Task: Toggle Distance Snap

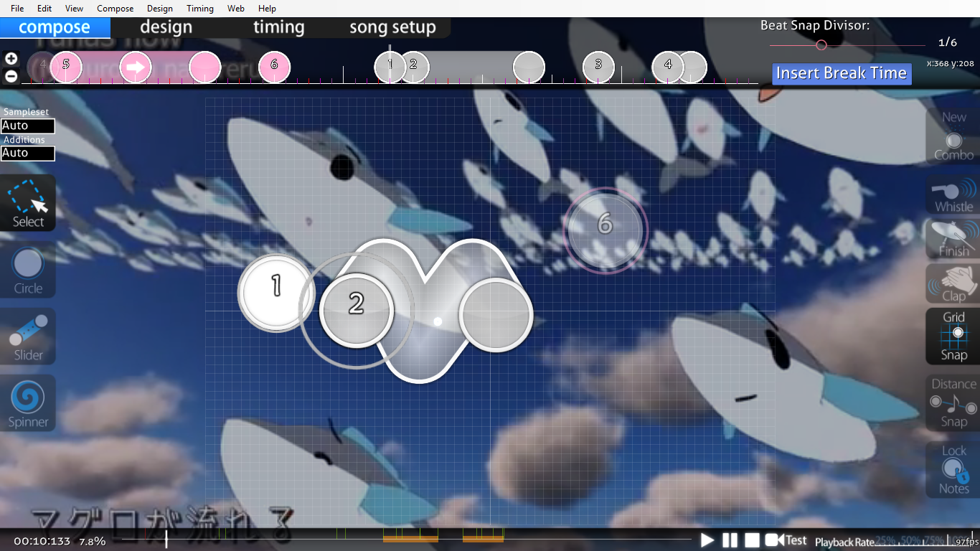Action: tap(953, 402)
